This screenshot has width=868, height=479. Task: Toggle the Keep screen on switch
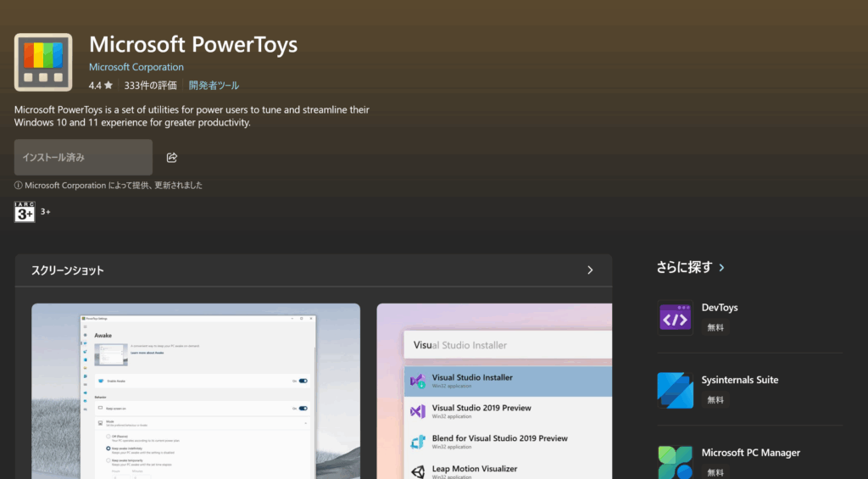pos(303,408)
